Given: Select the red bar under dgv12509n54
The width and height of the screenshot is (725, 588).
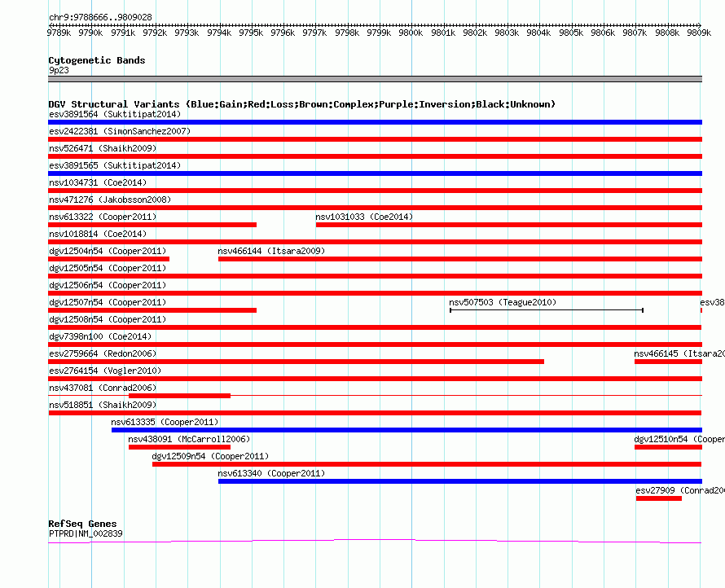Looking at the screenshot, I should pyautogui.click(x=427, y=464).
